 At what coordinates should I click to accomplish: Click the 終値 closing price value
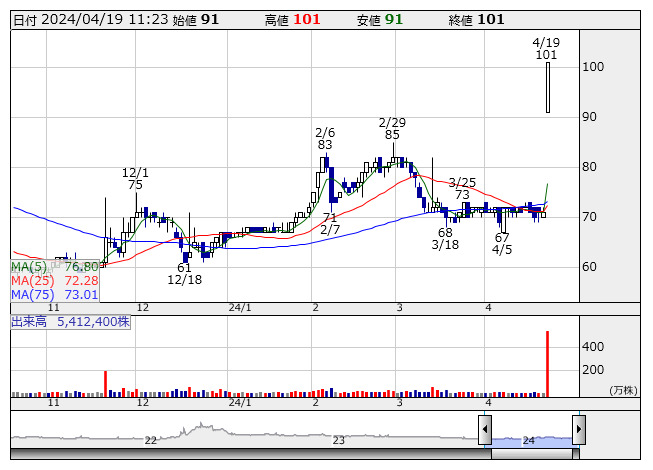point(490,19)
